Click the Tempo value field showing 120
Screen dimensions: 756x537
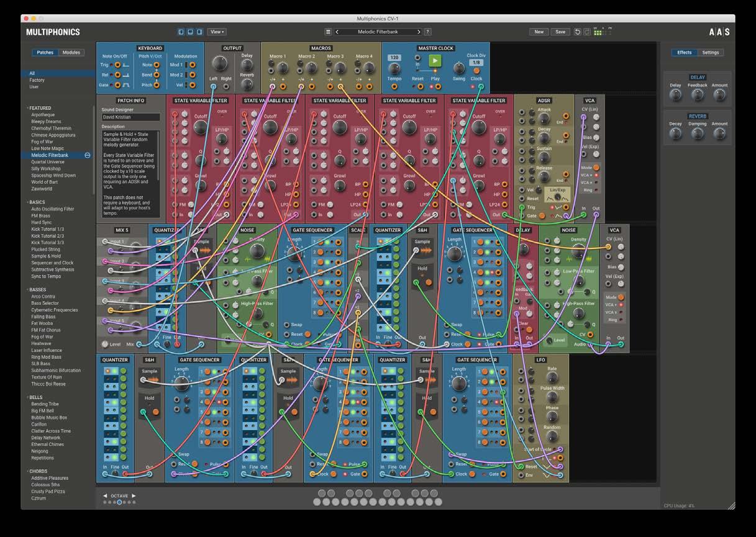[x=394, y=58]
